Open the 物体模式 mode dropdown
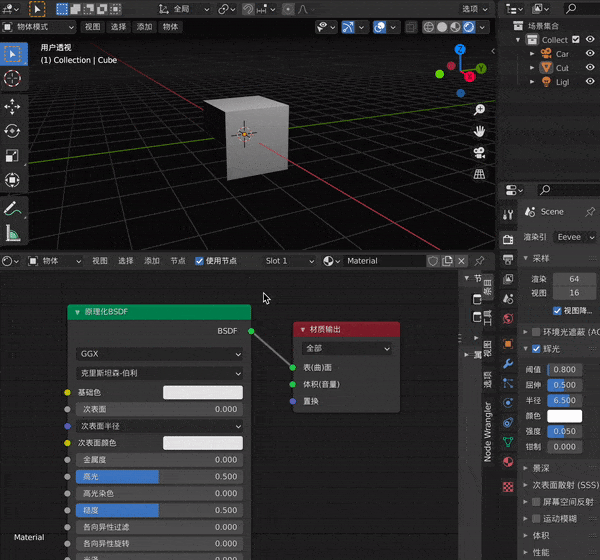 coord(38,27)
